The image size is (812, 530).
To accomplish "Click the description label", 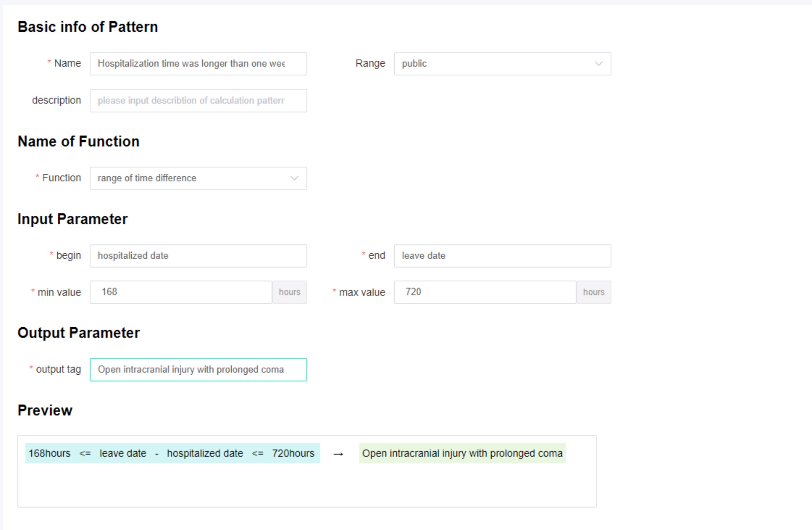I will (56, 100).
